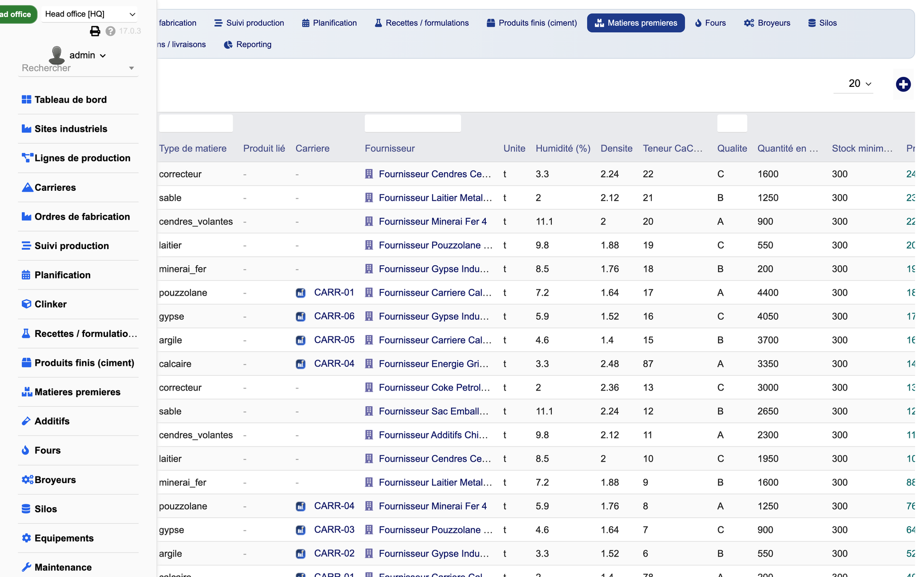Screen dimensions: 924x577
Task: Click the Planification calendar icon in sidebar
Action: tap(26, 275)
